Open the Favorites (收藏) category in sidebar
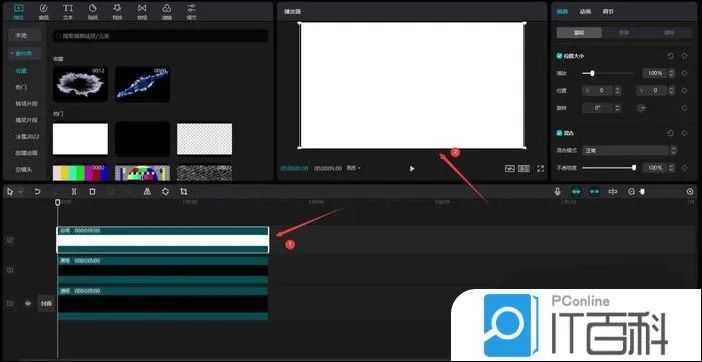 pyautogui.click(x=21, y=71)
